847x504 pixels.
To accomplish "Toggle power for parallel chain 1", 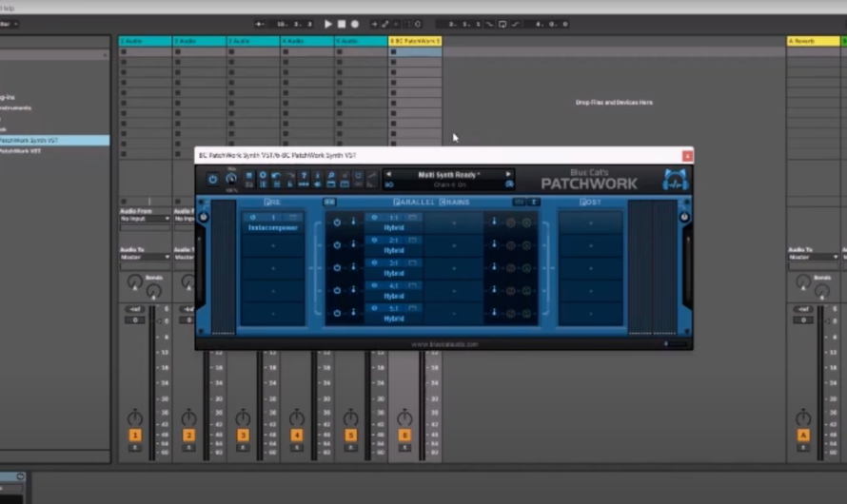I will [x=337, y=223].
